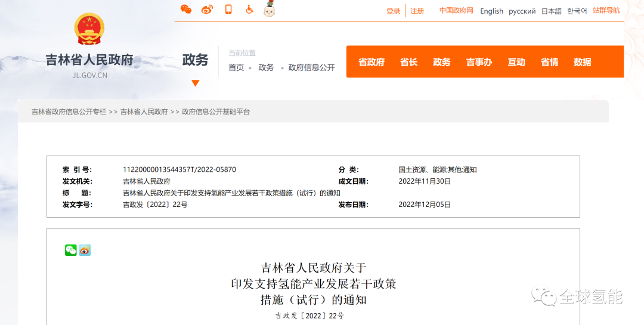Open the 省政府 navigation menu
The height and width of the screenshot is (325, 644).
[371, 62]
